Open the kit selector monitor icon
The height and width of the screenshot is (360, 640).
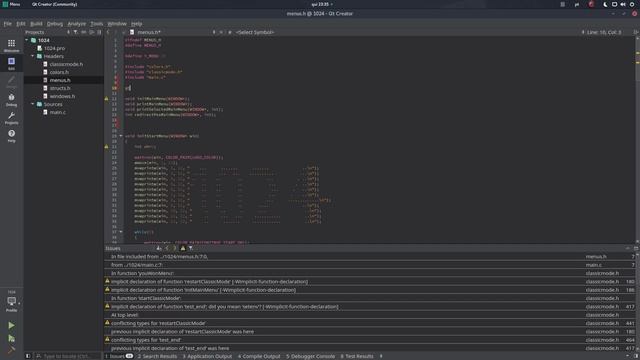(11, 301)
